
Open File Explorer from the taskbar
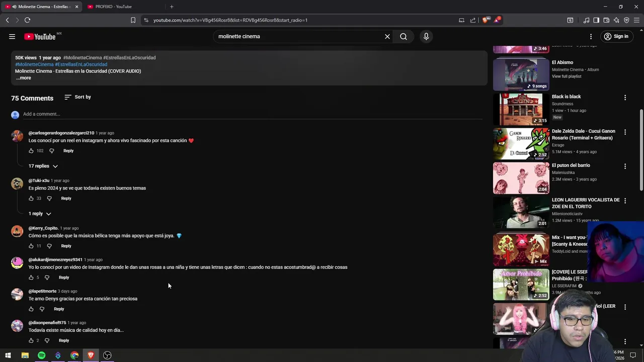pos(25,355)
